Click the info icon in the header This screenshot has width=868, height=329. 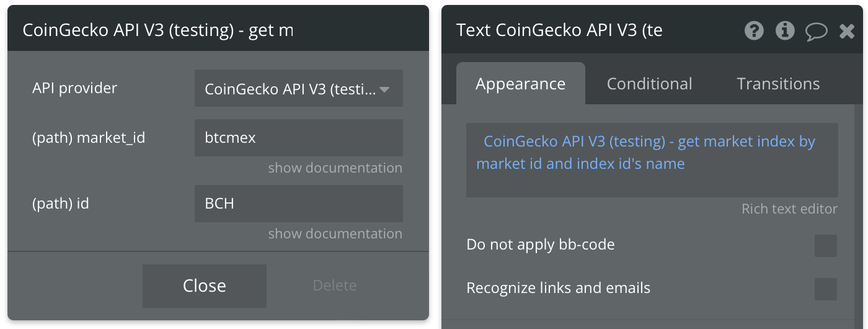pyautogui.click(x=785, y=30)
